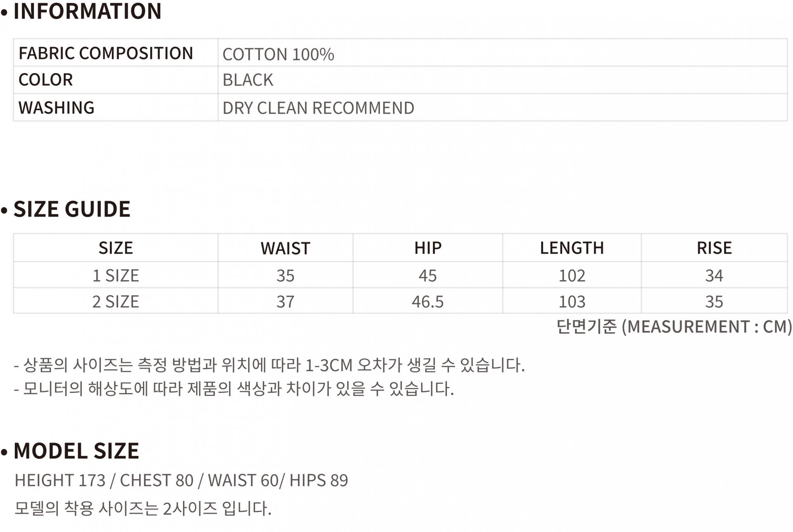Select the HIP column header
This screenshot has width=793, height=532.
(x=428, y=248)
